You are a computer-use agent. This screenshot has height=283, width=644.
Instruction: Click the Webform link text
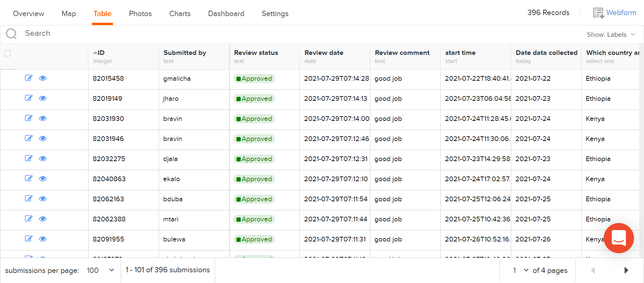(621, 13)
